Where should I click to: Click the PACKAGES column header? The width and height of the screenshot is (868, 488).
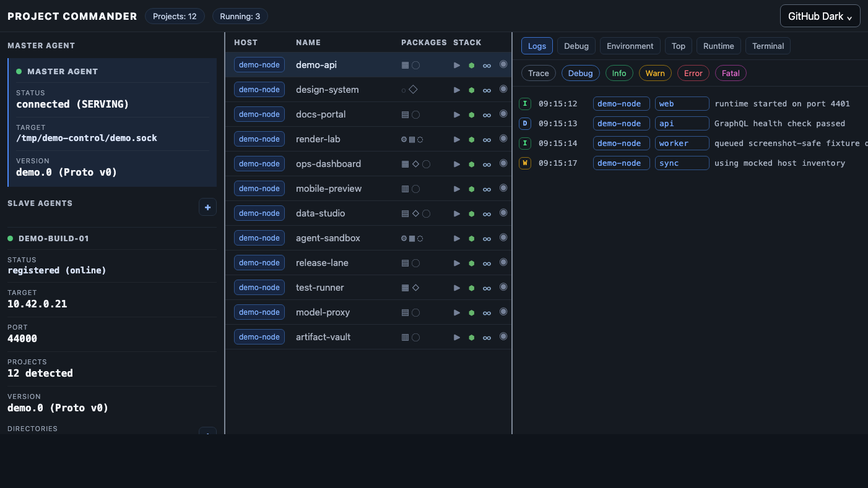coord(424,43)
